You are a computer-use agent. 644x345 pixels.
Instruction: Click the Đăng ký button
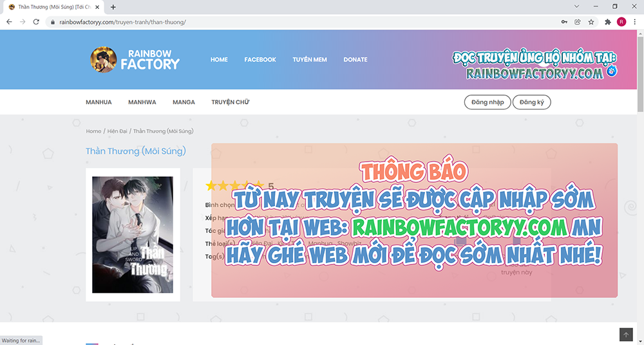point(531,102)
